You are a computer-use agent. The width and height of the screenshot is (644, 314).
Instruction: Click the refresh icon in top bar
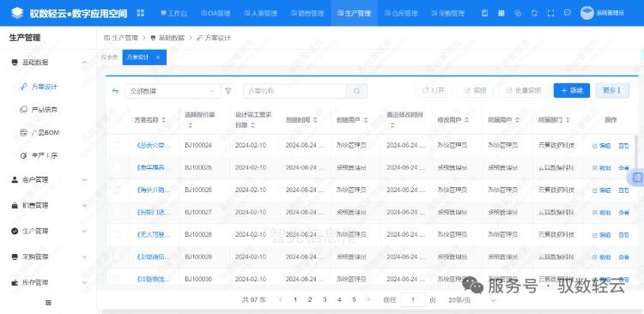pos(534,13)
